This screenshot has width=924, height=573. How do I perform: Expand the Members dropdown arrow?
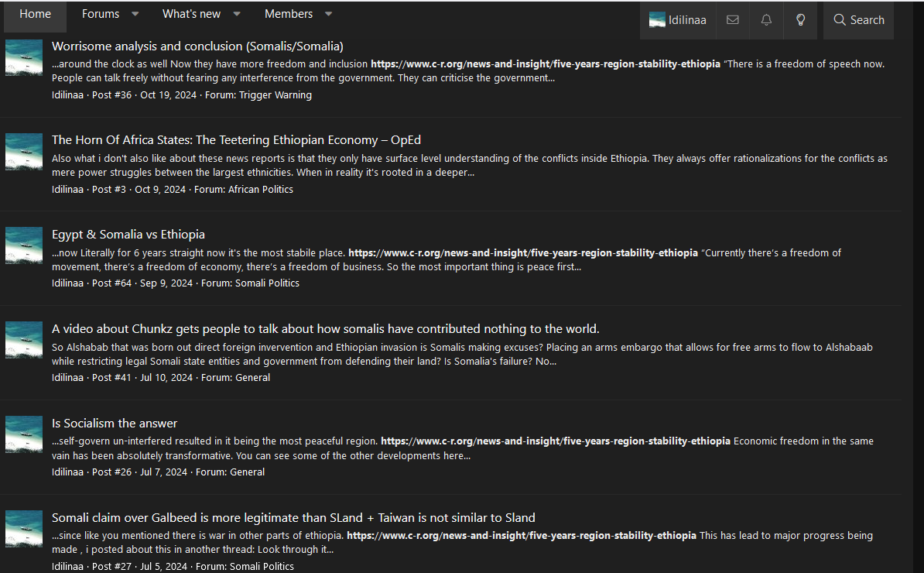coord(329,14)
